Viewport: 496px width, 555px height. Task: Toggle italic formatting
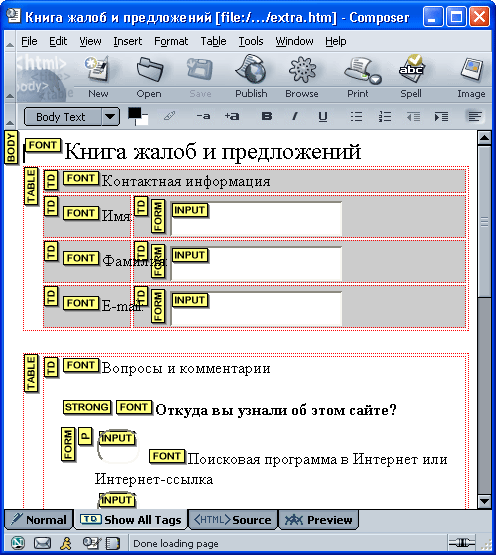pyautogui.click(x=295, y=116)
